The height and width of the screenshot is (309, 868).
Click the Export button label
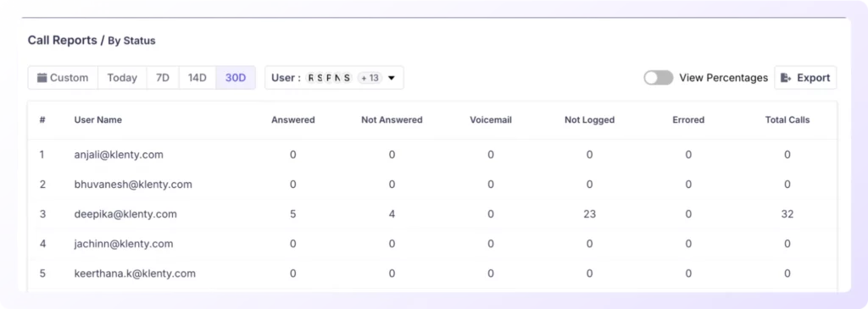click(x=813, y=78)
